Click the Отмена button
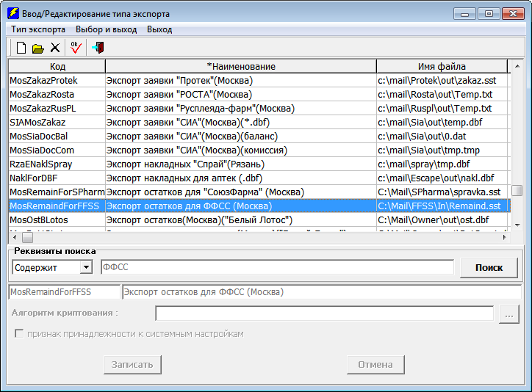Image resolution: width=532 pixels, height=392 pixels. pyautogui.click(x=375, y=365)
